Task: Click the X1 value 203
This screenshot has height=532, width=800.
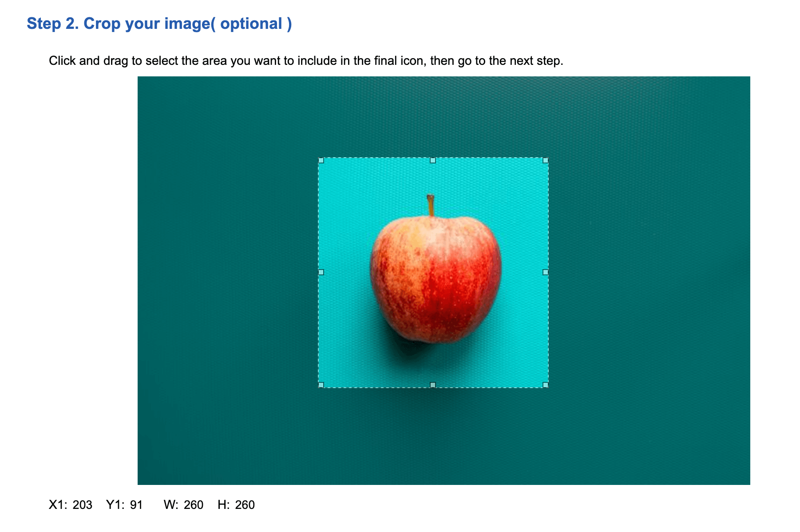Action: click(83, 505)
